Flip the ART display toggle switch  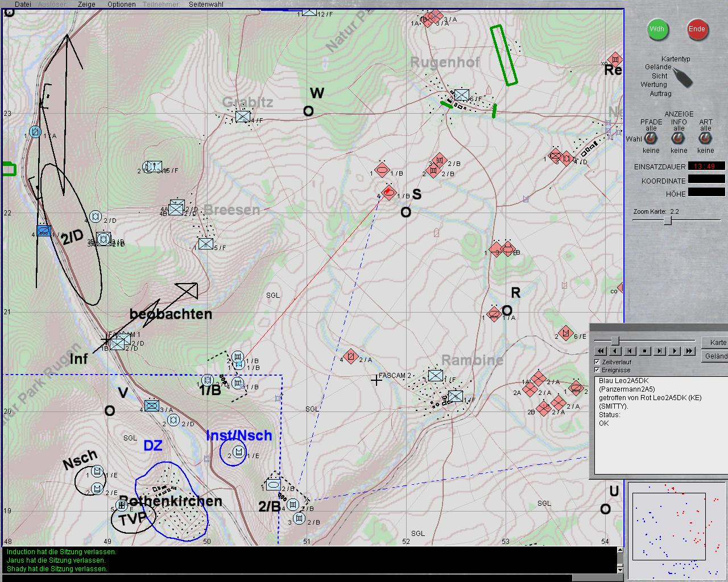coord(706,139)
